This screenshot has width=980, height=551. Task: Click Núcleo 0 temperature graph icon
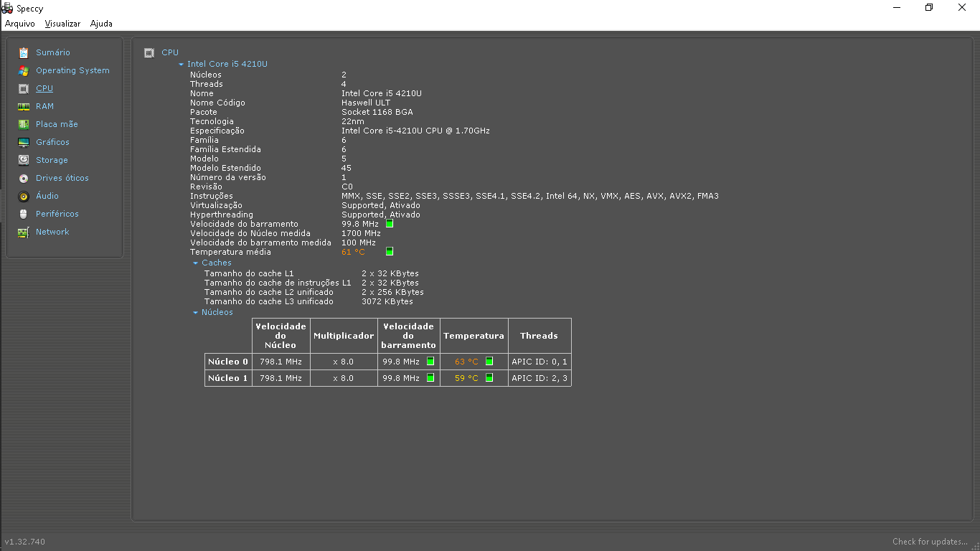[489, 361]
